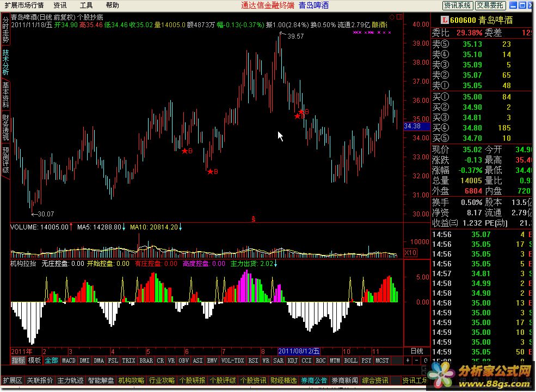Open the 综合资讯 bottom tab

pyautogui.click(x=375, y=381)
